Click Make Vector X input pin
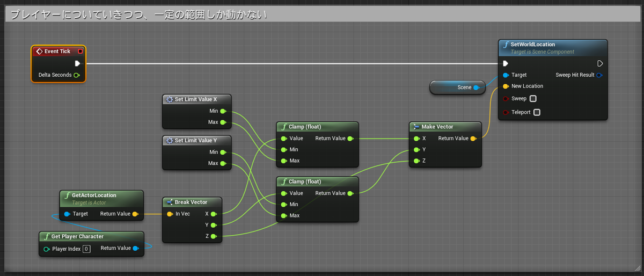 tap(416, 138)
